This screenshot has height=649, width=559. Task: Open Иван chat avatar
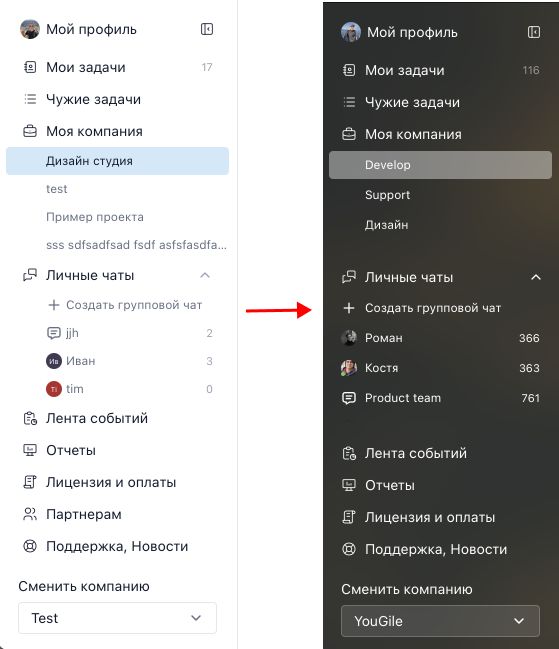click(x=54, y=361)
